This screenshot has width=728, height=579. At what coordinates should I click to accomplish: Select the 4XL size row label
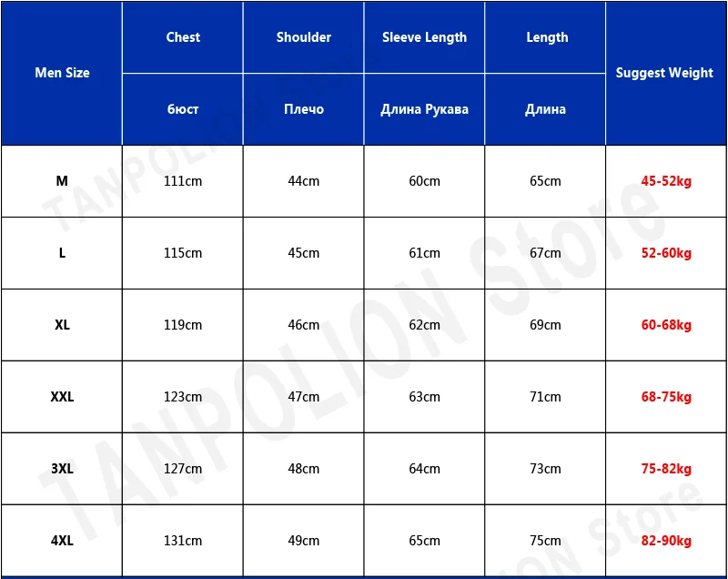pos(62,541)
